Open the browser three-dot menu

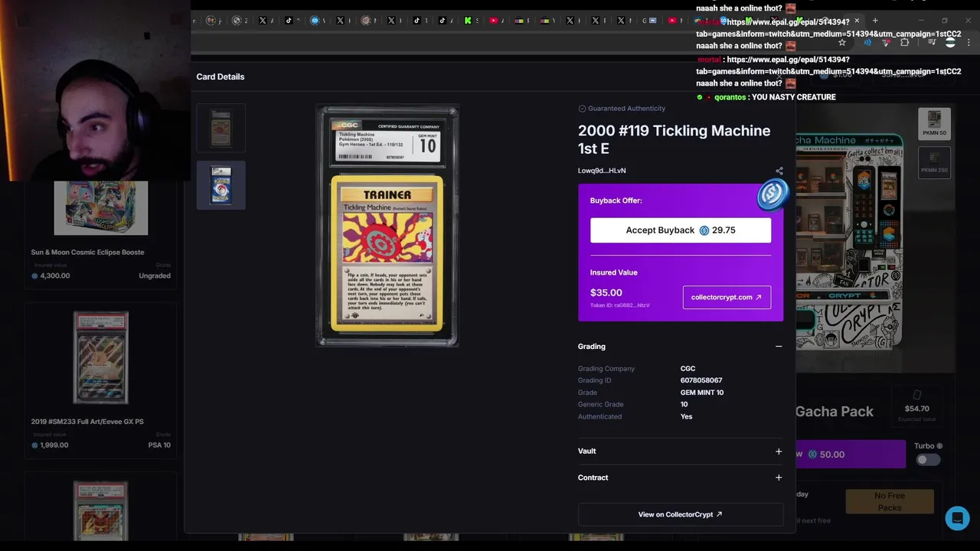pyautogui.click(x=969, y=43)
